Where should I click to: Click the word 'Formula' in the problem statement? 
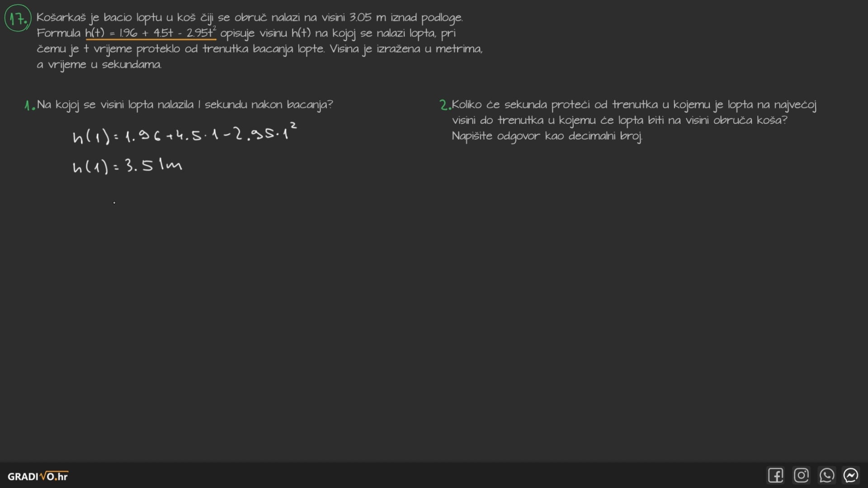click(58, 33)
